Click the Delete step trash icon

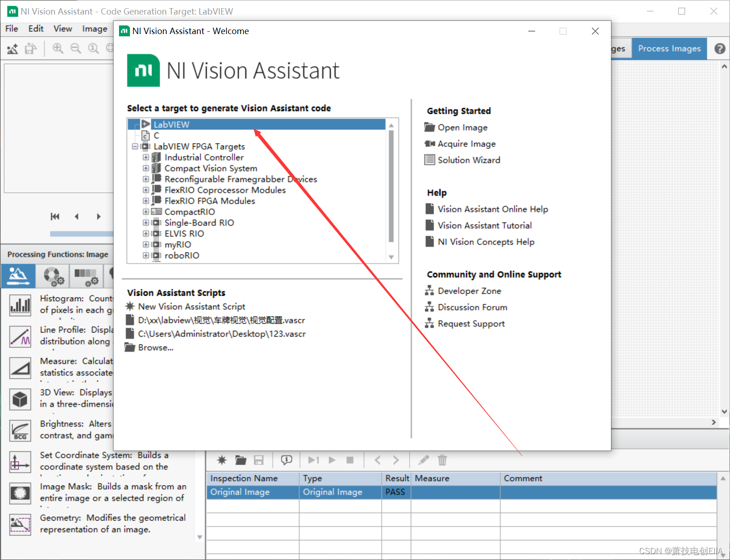tap(442, 460)
